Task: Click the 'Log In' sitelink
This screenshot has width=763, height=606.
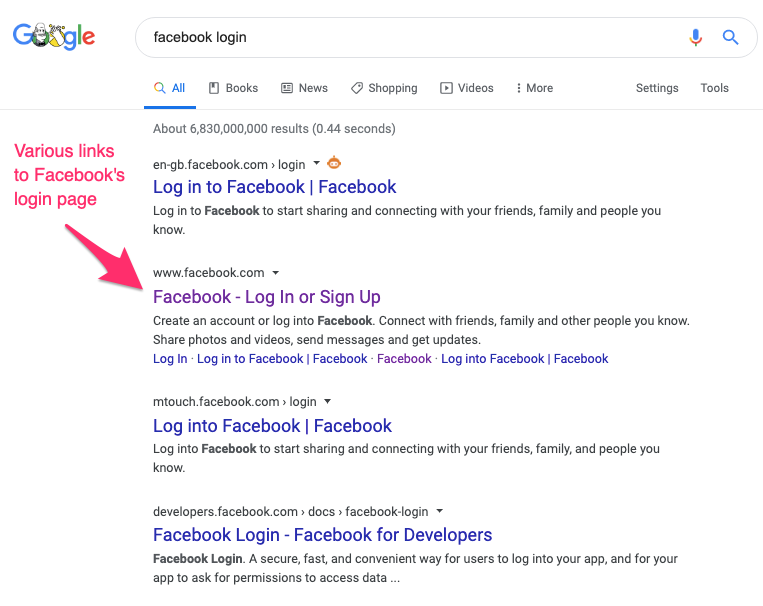Action: pyautogui.click(x=170, y=359)
